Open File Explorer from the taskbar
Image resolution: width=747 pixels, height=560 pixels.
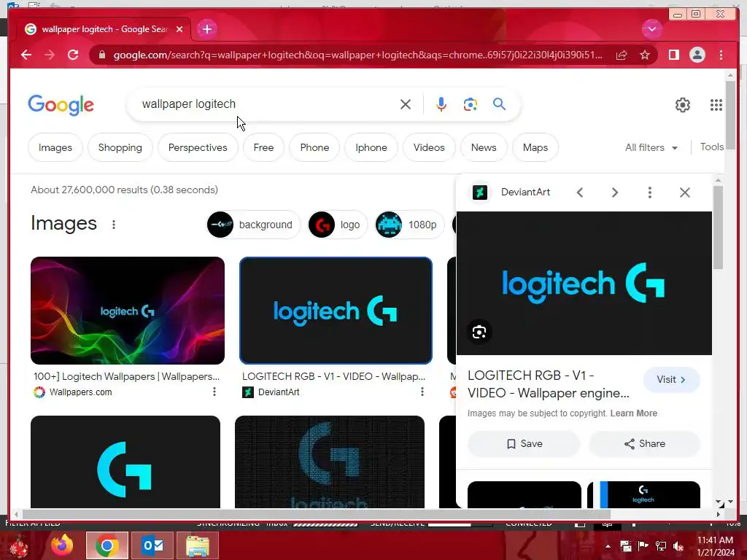[198, 545]
